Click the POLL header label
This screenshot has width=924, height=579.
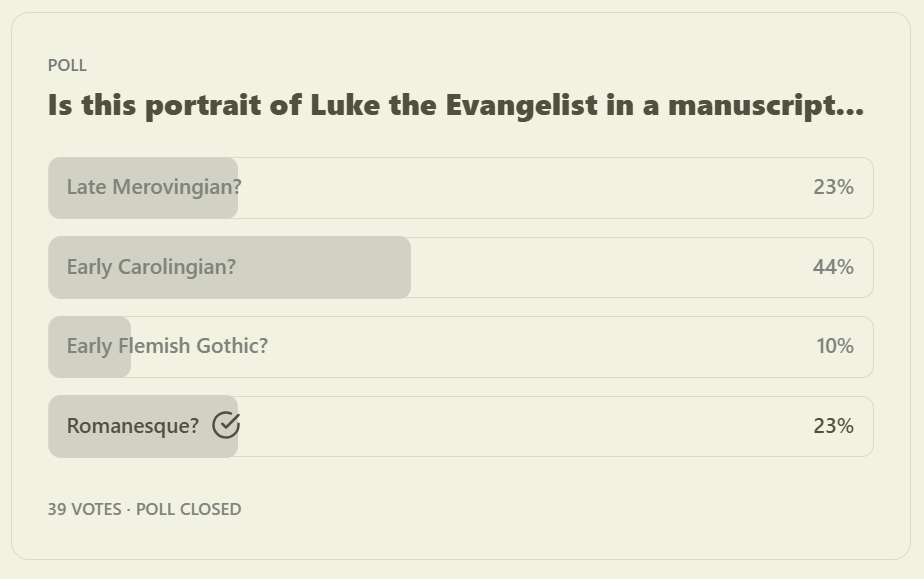[67, 65]
